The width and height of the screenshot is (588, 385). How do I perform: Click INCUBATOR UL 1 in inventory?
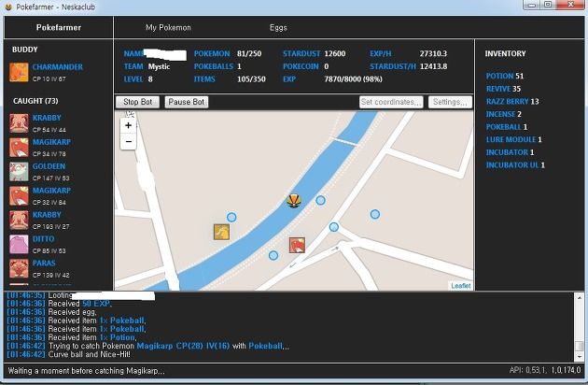(515, 164)
